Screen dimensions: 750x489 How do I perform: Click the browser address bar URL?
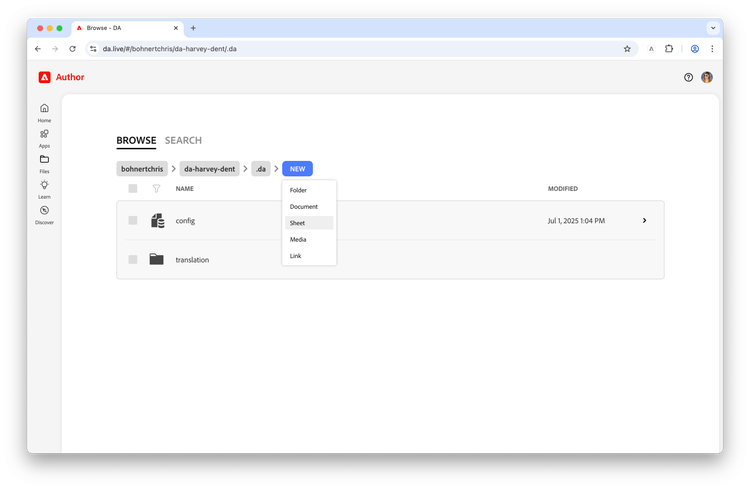pos(170,49)
